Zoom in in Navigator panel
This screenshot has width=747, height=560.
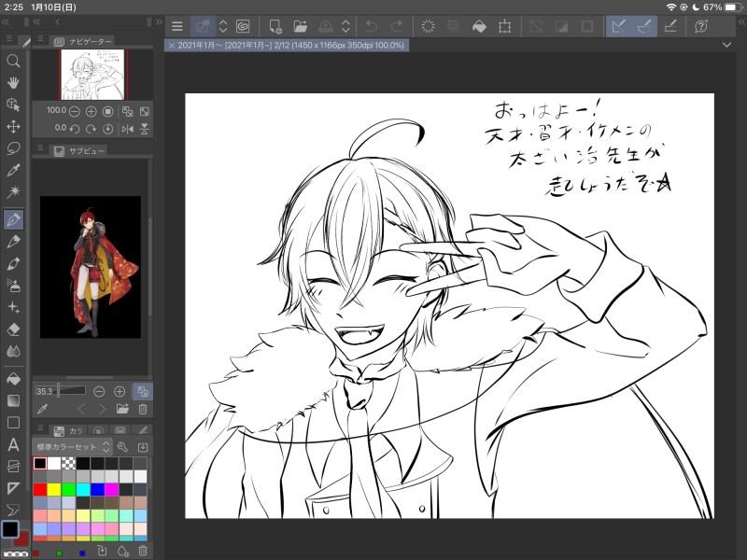(91, 111)
